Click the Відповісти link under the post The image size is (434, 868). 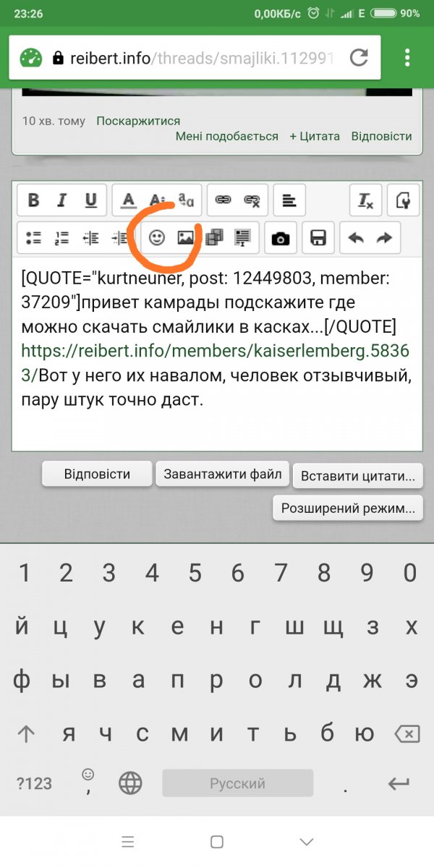click(382, 136)
